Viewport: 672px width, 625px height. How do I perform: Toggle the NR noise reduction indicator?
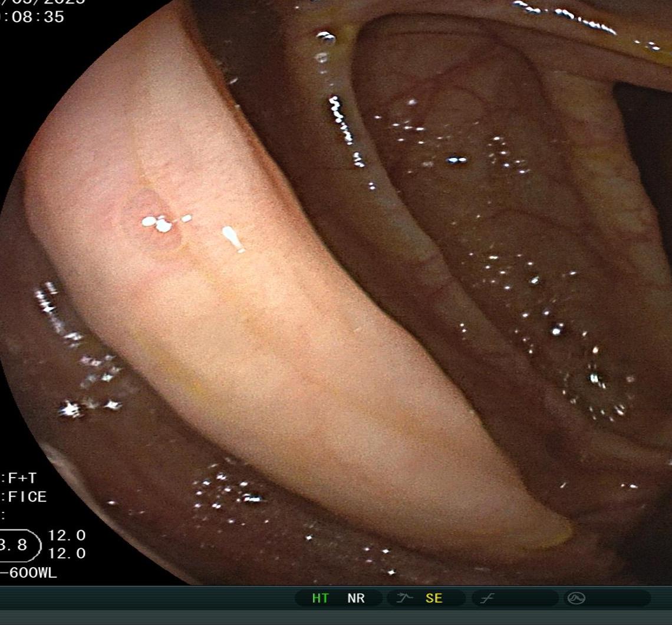coord(355,598)
